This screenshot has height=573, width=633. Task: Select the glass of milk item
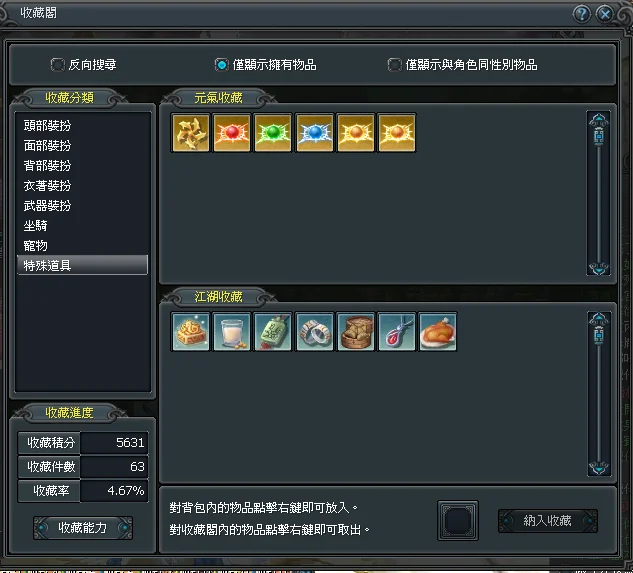coord(232,332)
